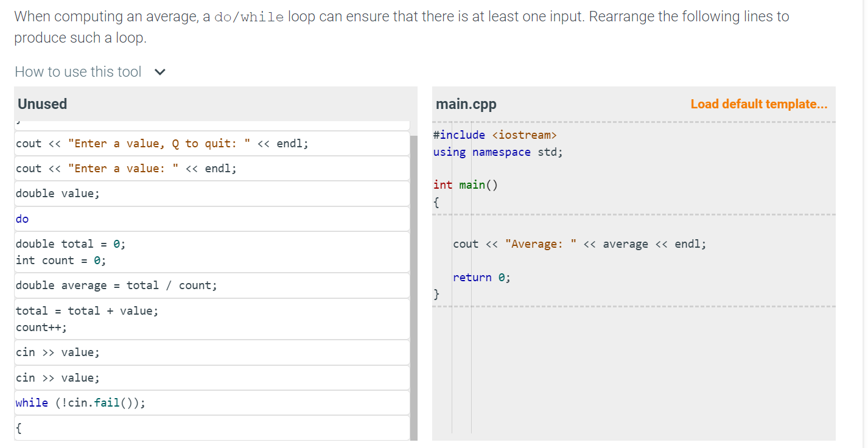Click the Unused panel header
The height and width of the screenshot is (448, 868).
[x=42, y=103]
